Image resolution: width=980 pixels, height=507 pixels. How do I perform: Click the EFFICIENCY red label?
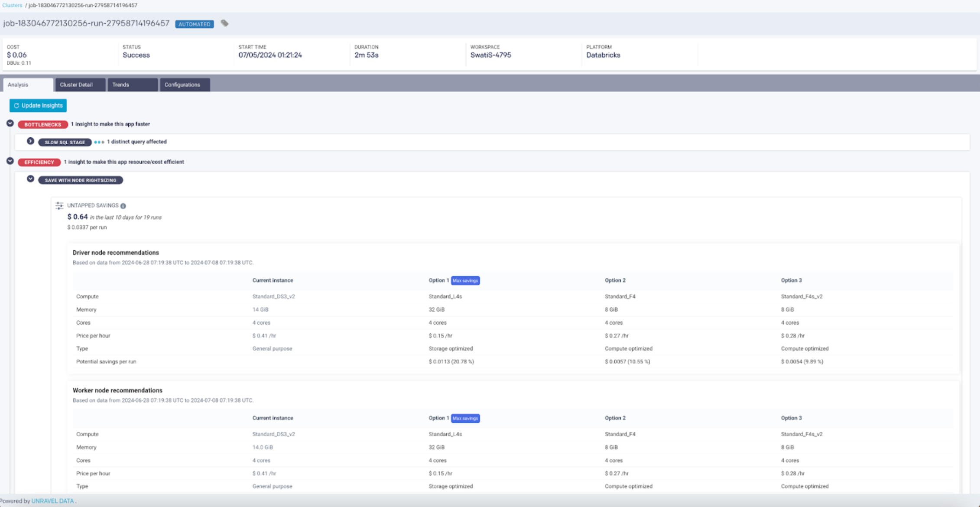pos(39,162)
